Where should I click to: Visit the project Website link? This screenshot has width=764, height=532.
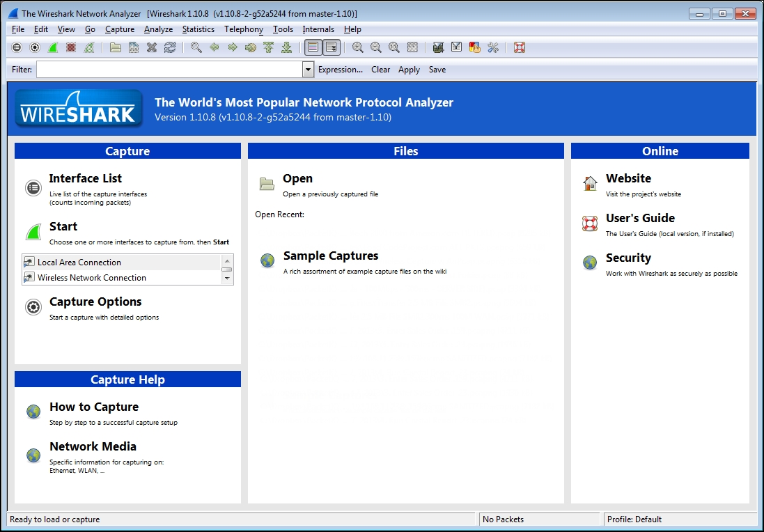[x=629, y=178]
